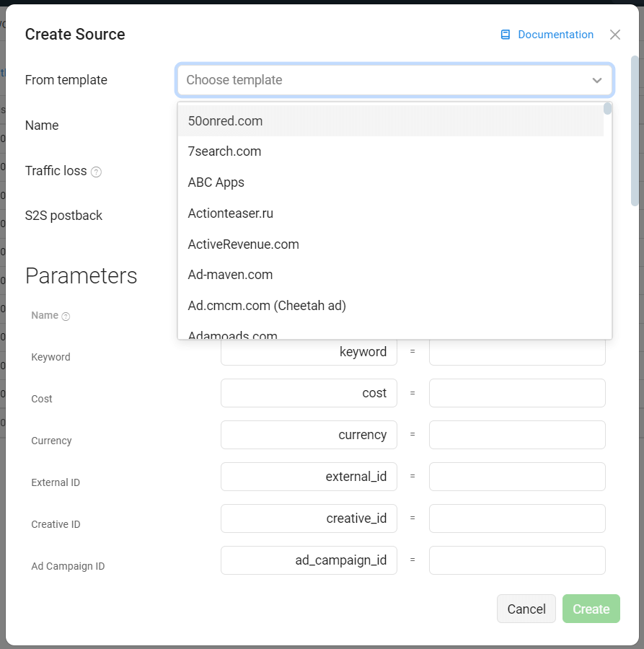The height and width of the screenshot is (649, 644).
Task: Focus the creative_id parameter name field
Action: tap(309, 518)
